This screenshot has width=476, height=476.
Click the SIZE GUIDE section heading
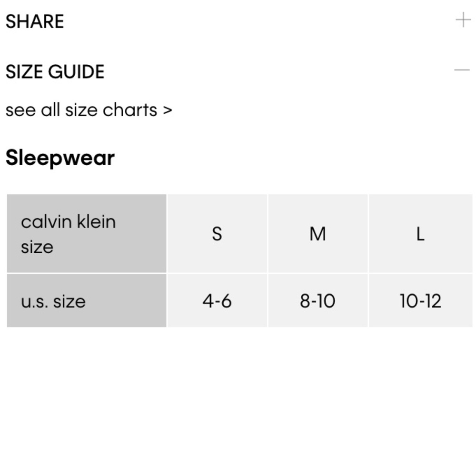click(x=55, y=72)
